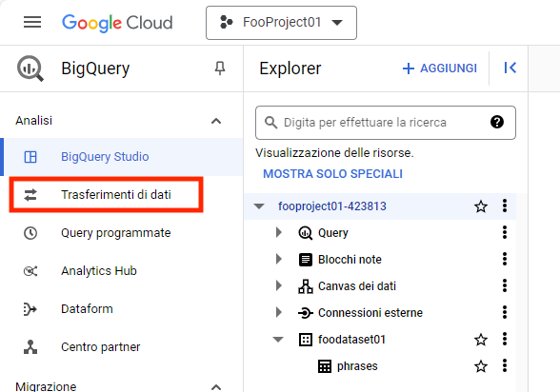Star the fooproject01-423813 project

(481, 206)
